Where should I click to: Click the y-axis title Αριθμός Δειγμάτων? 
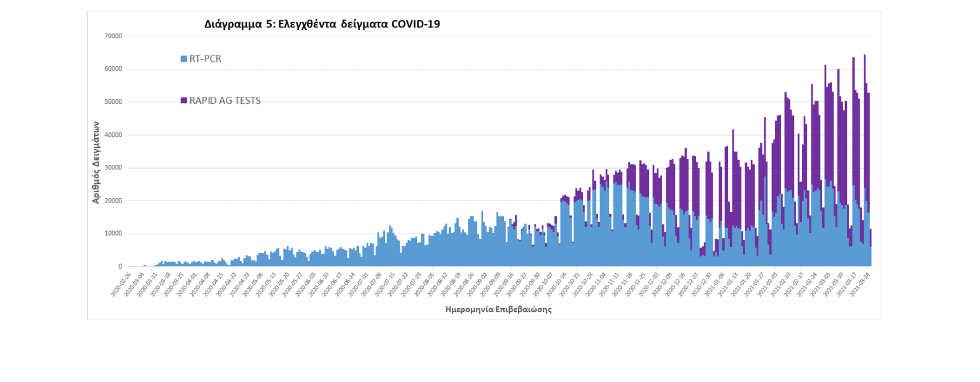click(96, 161)
